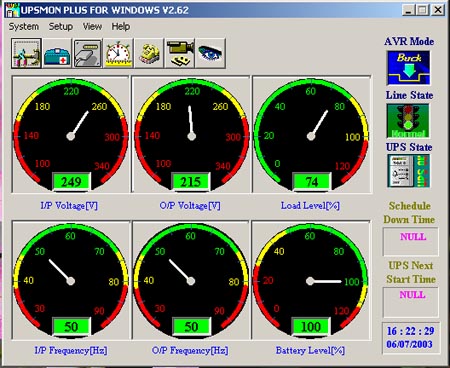The width and height of the screenshot is (450, 368).
Task: Click the hand-with-card toolbar icon
Action: tap(87, 53)
